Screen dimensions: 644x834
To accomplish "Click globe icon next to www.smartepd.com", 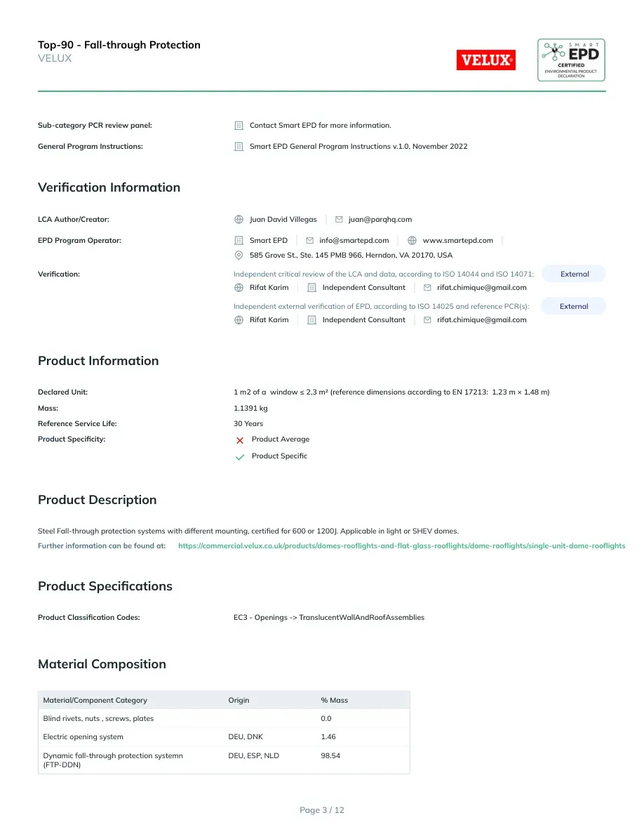I will pyautogui.click(x=412, y=240).
